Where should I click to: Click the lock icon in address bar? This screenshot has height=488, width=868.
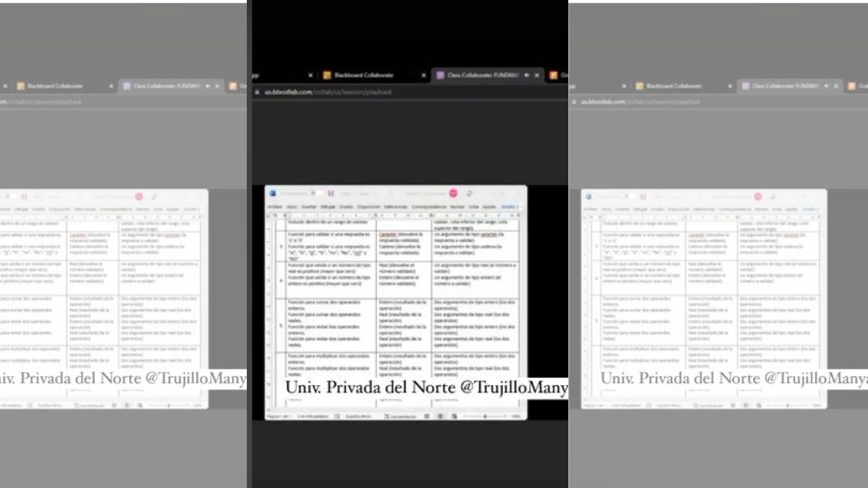pyautogui.click(x=257, y=91)
